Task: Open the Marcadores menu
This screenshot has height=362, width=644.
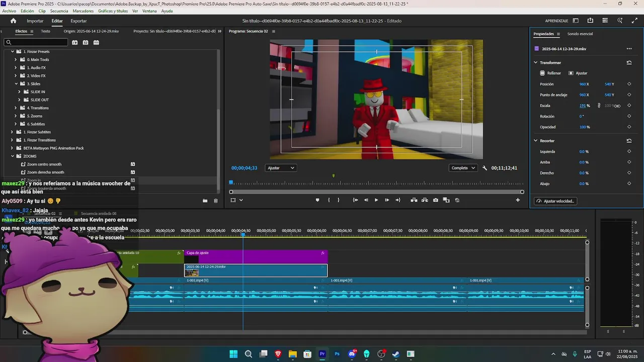Action: 83,11
